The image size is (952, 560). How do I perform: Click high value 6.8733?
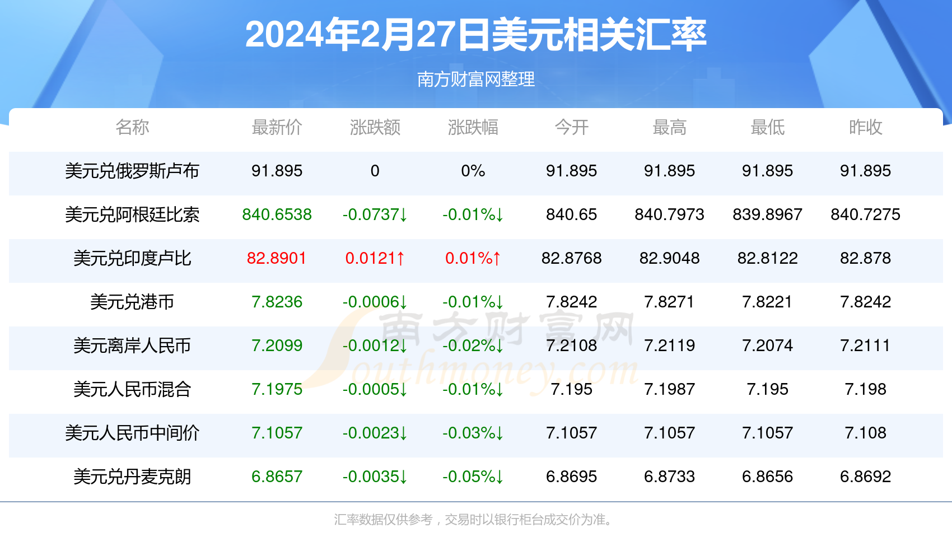669,477
